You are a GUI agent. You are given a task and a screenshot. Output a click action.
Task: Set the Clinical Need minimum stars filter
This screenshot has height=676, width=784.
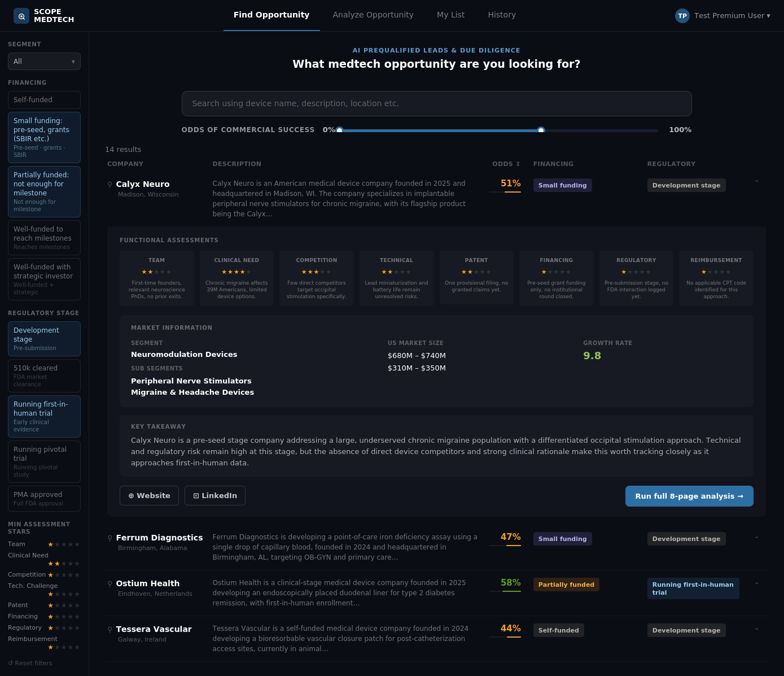pyautogui.click(x=64, y=564)
